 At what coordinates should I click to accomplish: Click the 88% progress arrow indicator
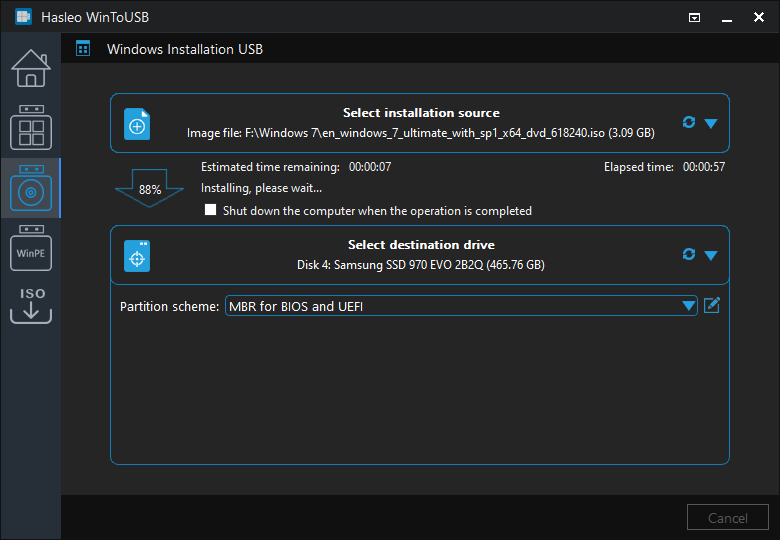(149, 188)
